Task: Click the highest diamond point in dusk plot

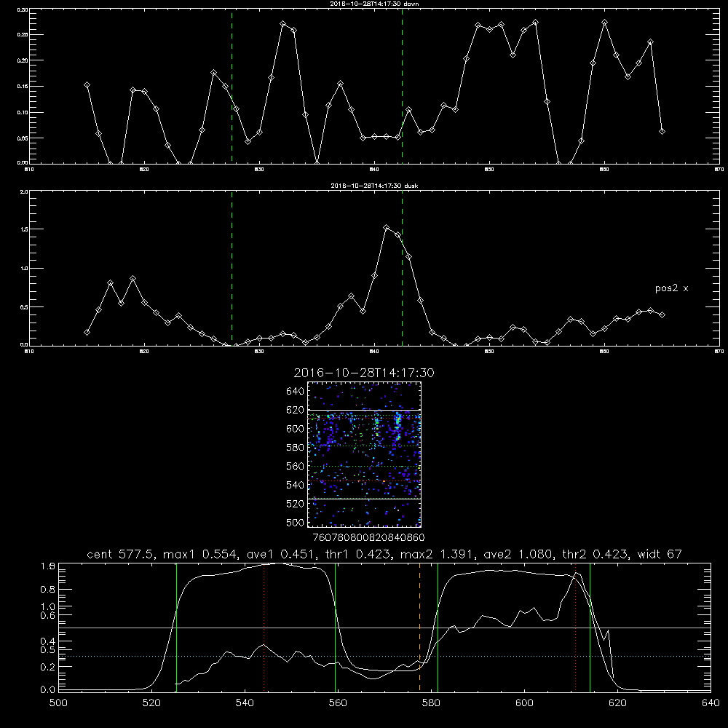Action: tap(387, 227)
